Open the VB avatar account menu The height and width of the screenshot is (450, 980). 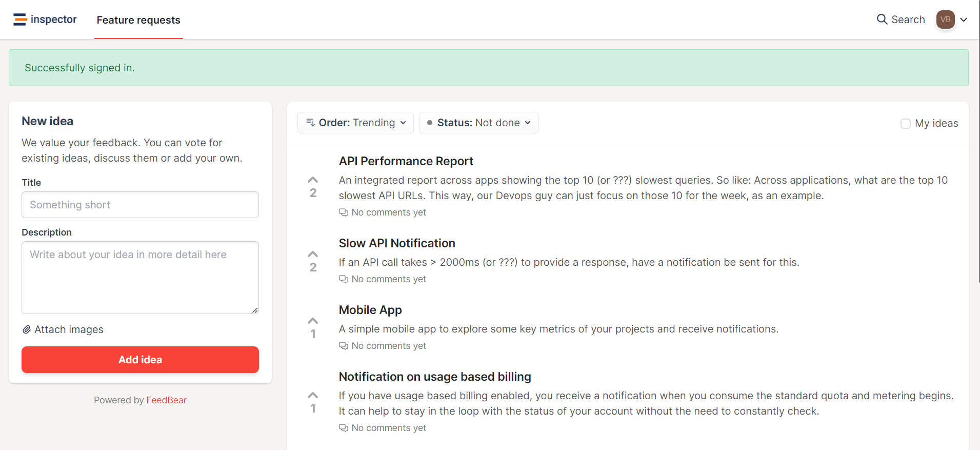click(946, 19)
